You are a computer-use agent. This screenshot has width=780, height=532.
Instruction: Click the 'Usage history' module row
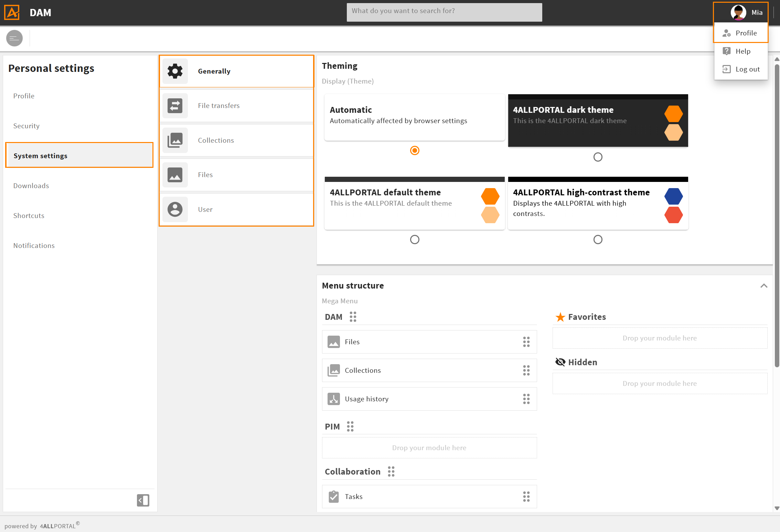[x=429, y=399]
